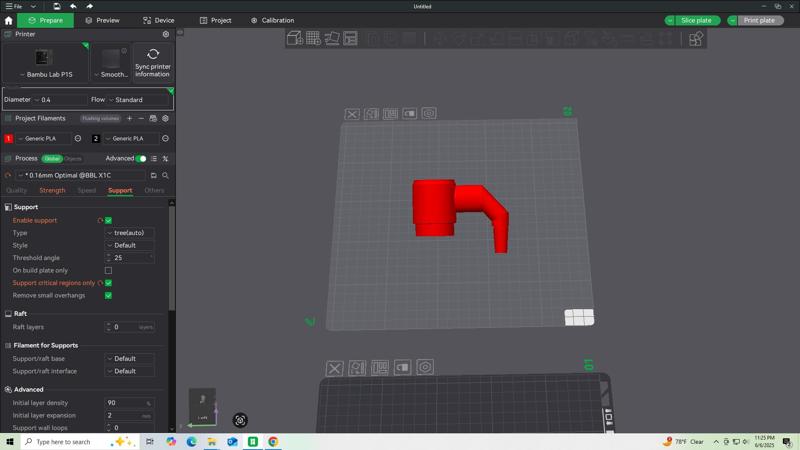The height and width of the screenshot is (450, 800).
Task: Click the Add object cube icon
Action: [295, 38]
